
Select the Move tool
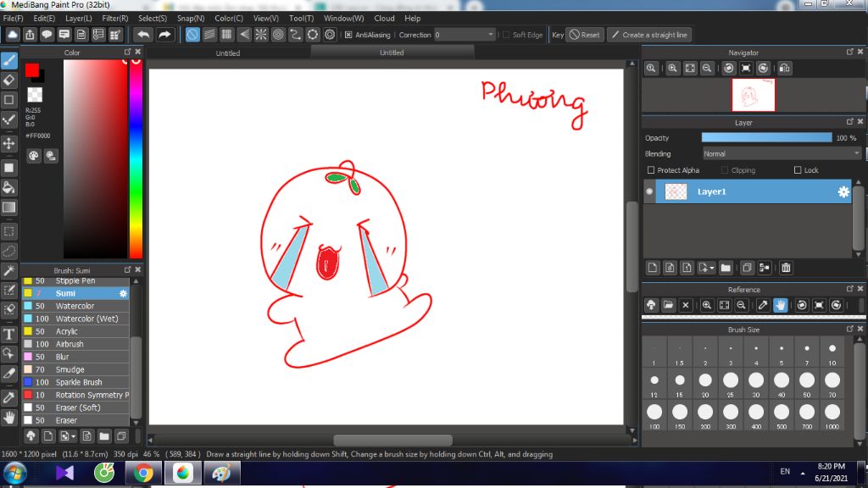tap(8, 144)
